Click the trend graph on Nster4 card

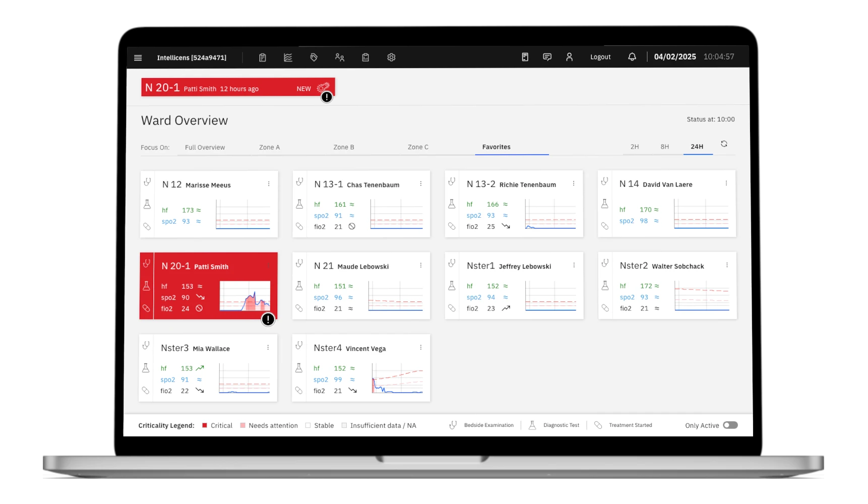pos(397,379)
